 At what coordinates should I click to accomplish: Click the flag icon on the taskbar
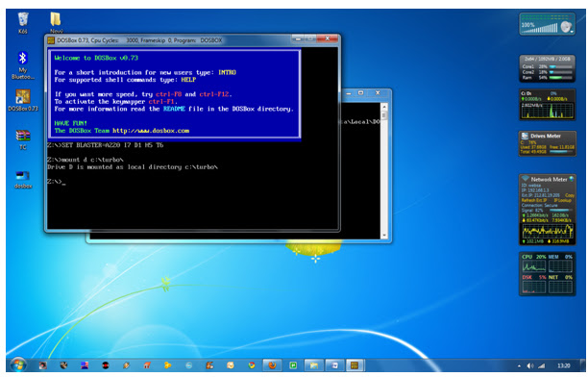point(85,365)
